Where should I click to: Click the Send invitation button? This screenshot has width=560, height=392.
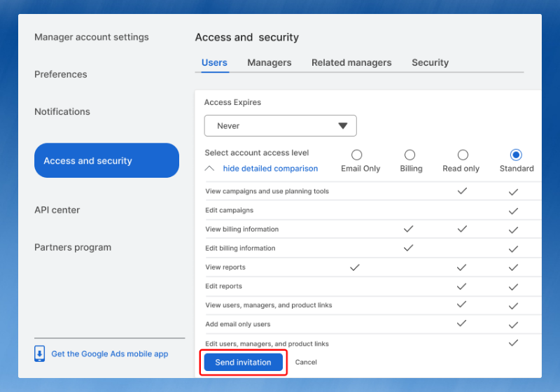pos(243,362)
